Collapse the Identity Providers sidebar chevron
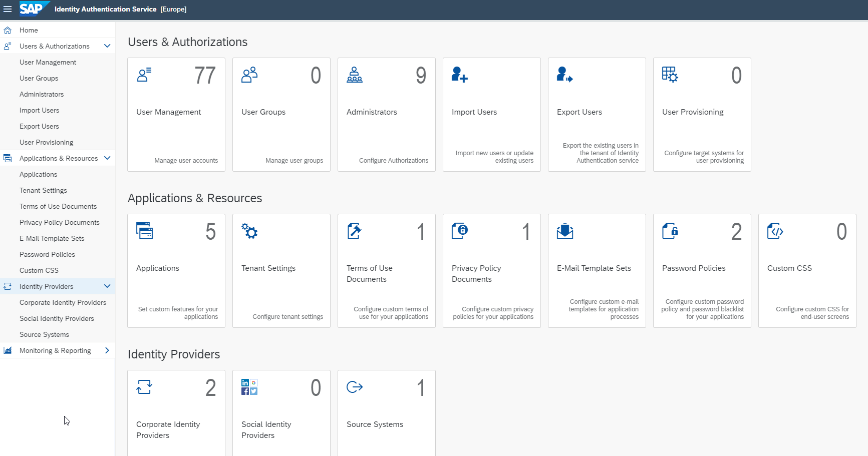Viewport: 868px width, 456px height. click(x=107, y=286)
